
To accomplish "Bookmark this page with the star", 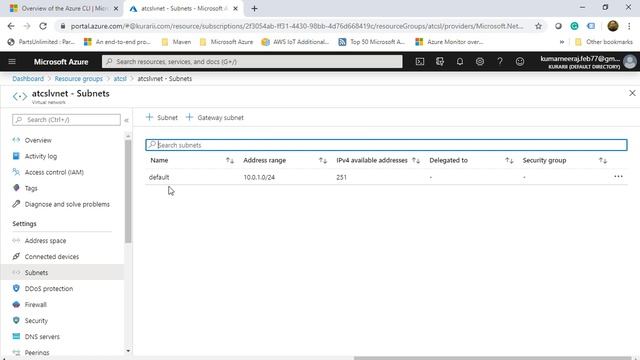I will [x=538, y=26].
